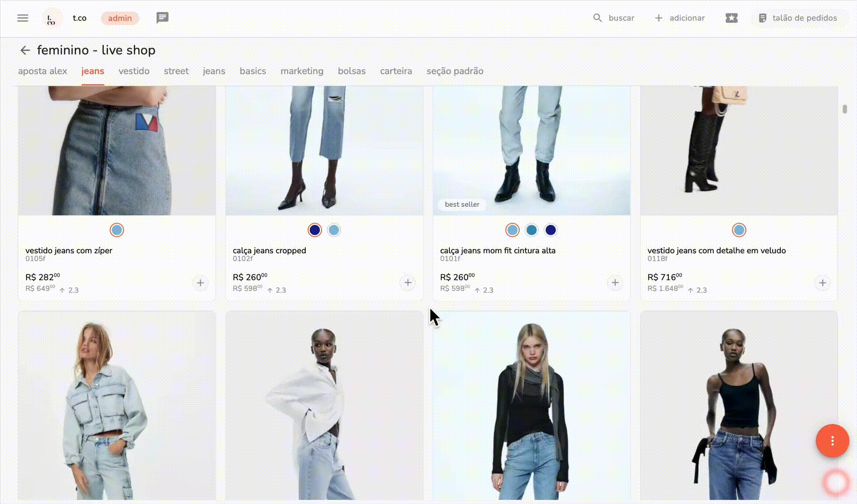Screen dimensions: 857x504
Task: Open the chat messages icon
Action: (162, 18)
